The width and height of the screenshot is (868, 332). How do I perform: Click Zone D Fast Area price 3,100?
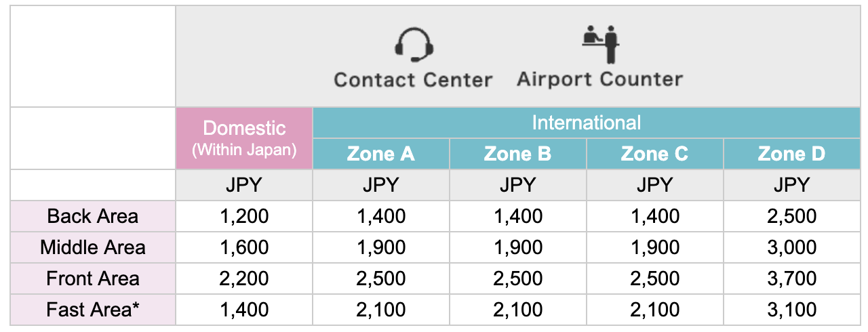(x=792, y=310)
